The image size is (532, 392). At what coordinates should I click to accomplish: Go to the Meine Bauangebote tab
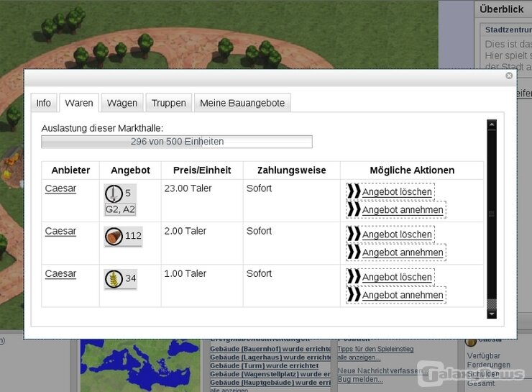(242, 103)
